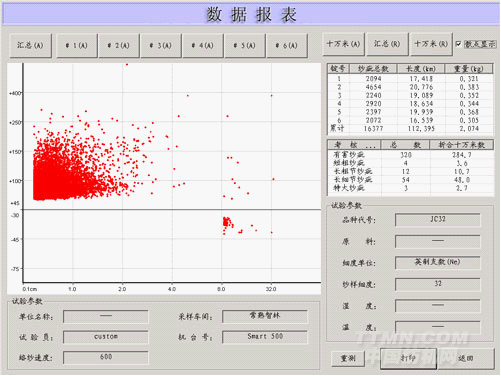
Task: Click the 返回 return button
Action: tap(466, 358)
